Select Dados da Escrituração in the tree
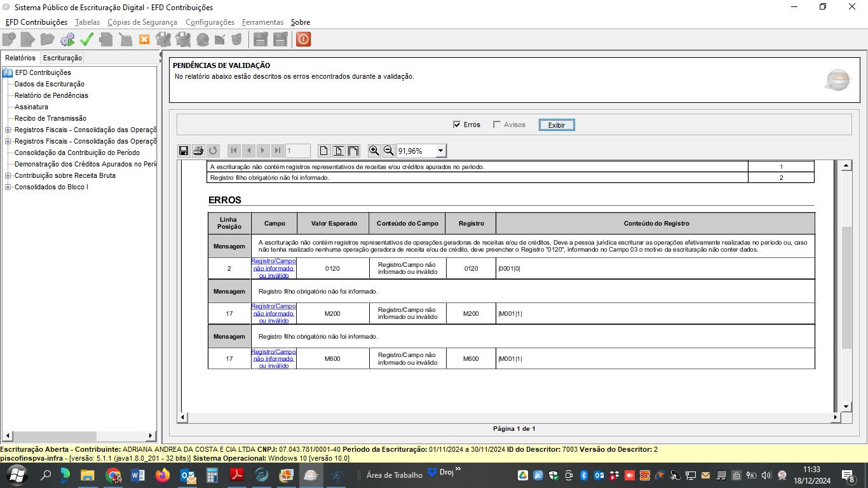868x488 pixels. [50, 84]
